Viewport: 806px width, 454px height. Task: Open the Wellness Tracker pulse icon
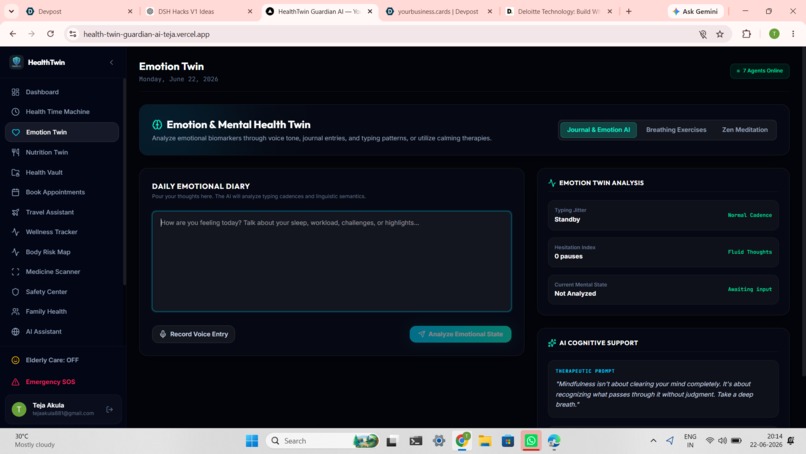pyautogui.click(x=15, y=232)
